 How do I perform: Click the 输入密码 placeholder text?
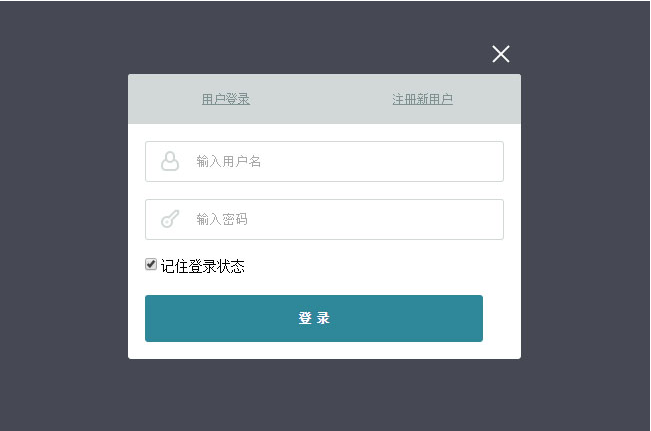point(222,219)
